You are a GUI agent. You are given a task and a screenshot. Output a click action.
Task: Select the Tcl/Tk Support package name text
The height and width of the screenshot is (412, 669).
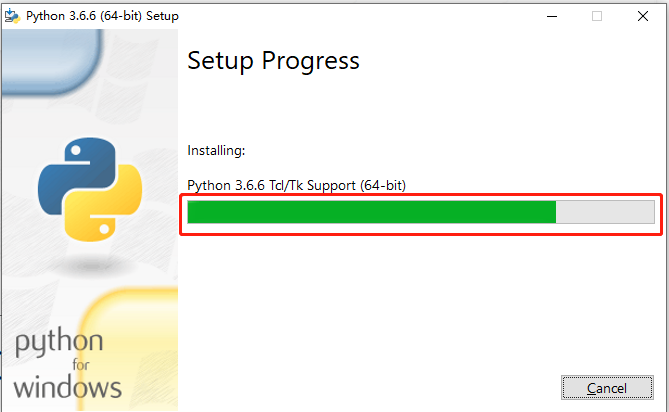296,184
